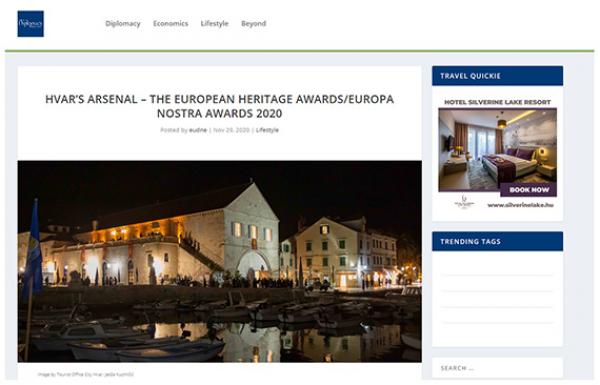Click the article post date Nov 29, 2020
This screenshot has height=385, width=600.
coord(232,130)
